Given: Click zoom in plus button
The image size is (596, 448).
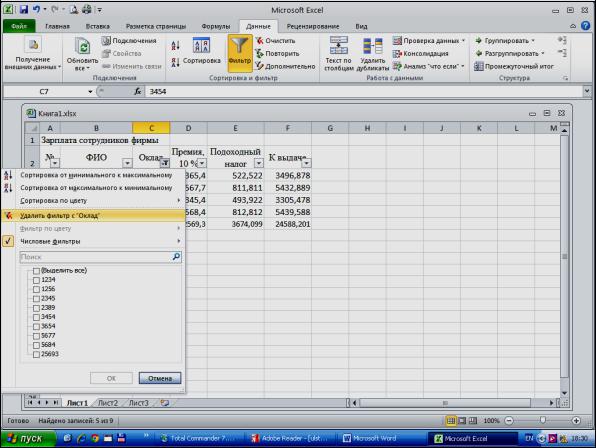Looking at the screenshot, I should pos(576,421).
